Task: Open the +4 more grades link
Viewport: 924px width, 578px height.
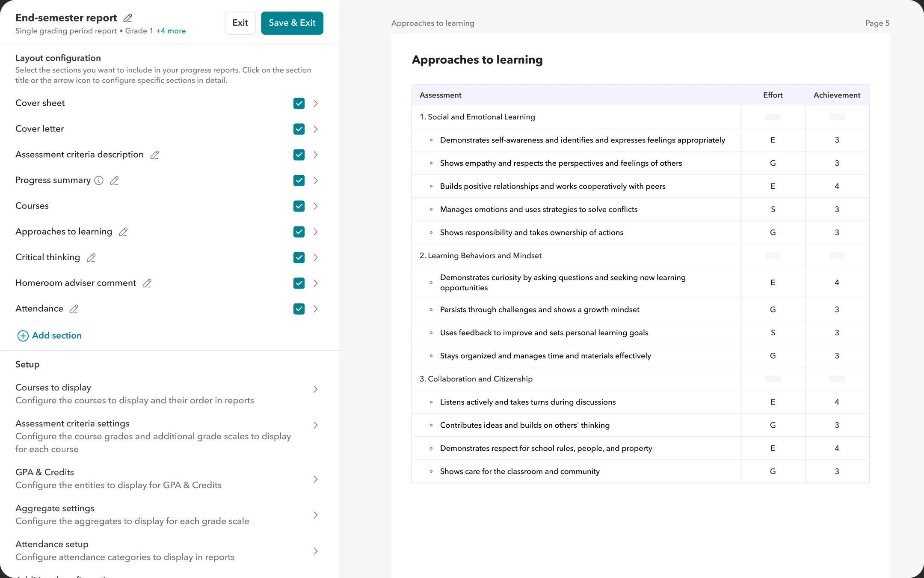Action: point(171,31)
